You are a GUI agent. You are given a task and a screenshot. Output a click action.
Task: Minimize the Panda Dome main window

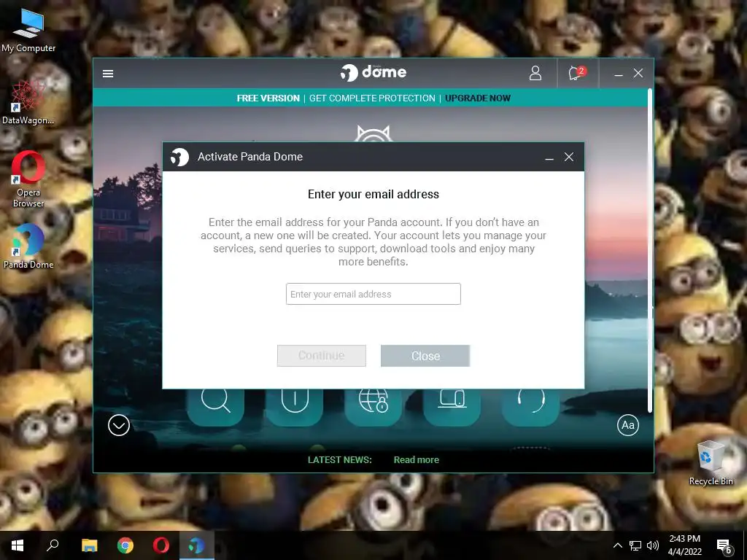tap(619, 74)
